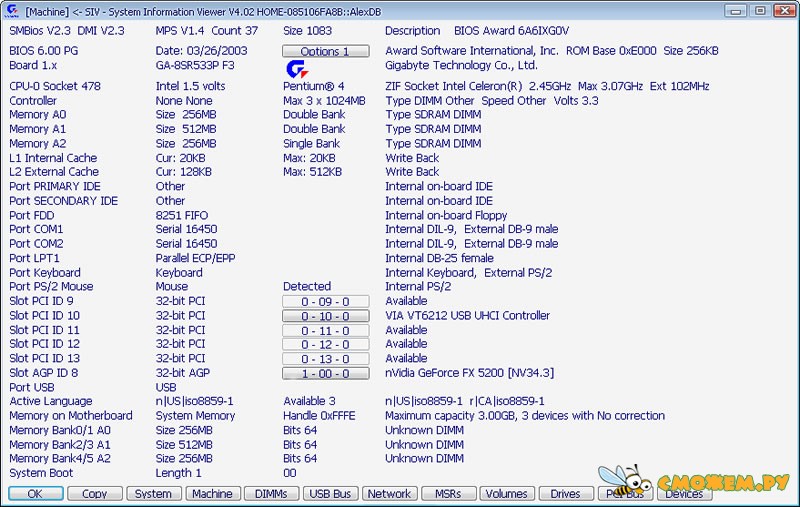Select the 'SMBios V2.3 DMI V2.3' text
This screenshot has width=800, height=507.
click(67, 31)
